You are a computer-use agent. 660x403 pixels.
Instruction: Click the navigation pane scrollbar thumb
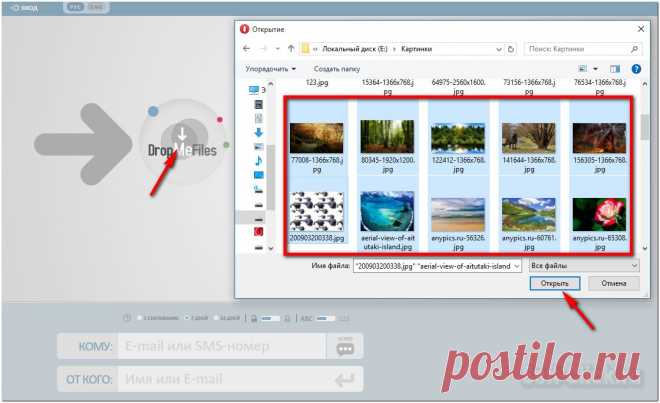tap(270, 177)
